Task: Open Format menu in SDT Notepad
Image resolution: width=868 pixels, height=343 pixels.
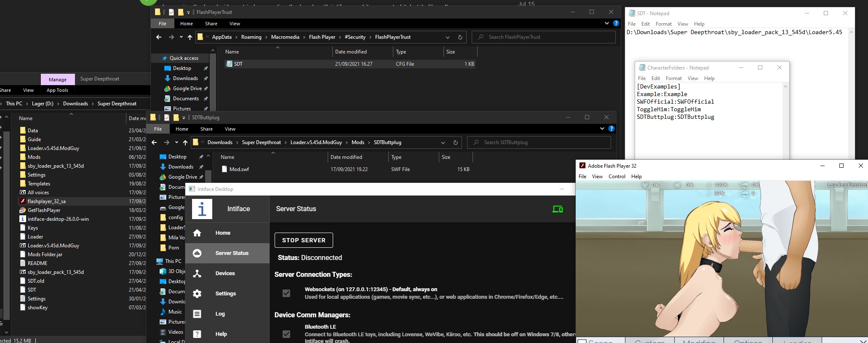Action: 663,24
